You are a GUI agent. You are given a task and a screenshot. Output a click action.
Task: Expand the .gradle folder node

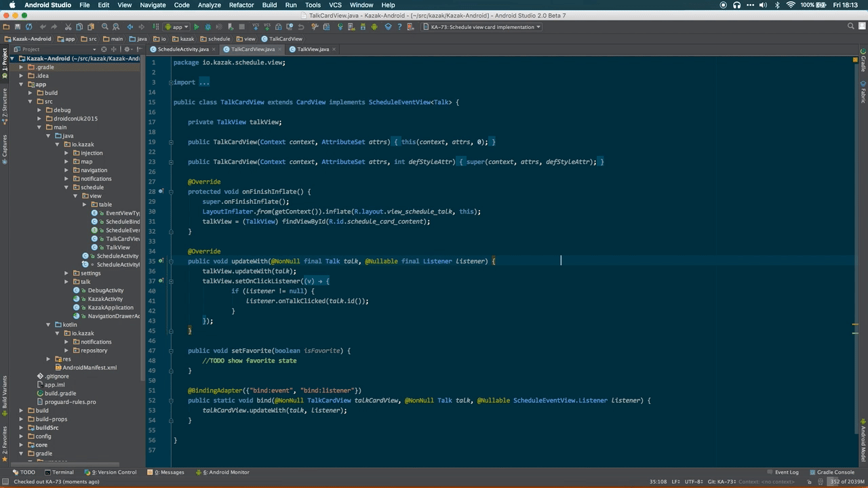pos(21,67)
